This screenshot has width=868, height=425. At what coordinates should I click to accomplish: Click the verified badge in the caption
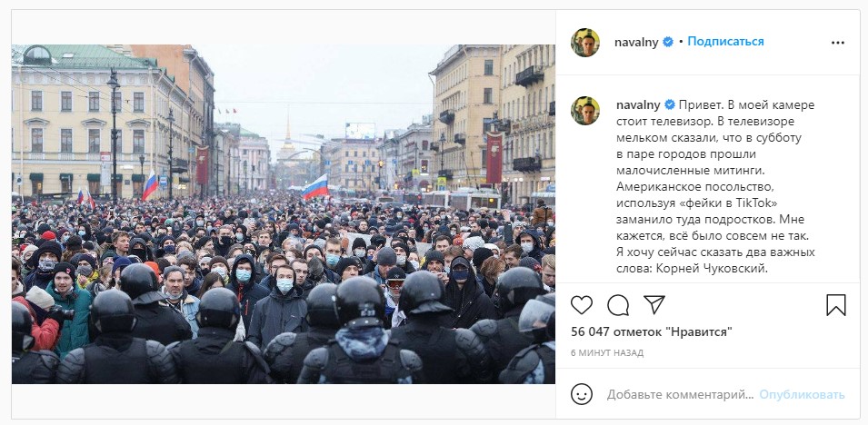coord(670,104)
